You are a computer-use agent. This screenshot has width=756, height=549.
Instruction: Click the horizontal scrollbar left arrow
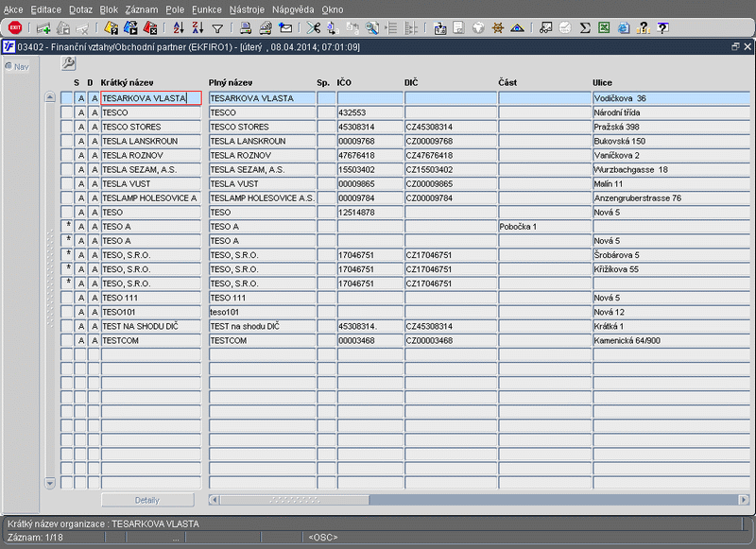click(215, 500)
